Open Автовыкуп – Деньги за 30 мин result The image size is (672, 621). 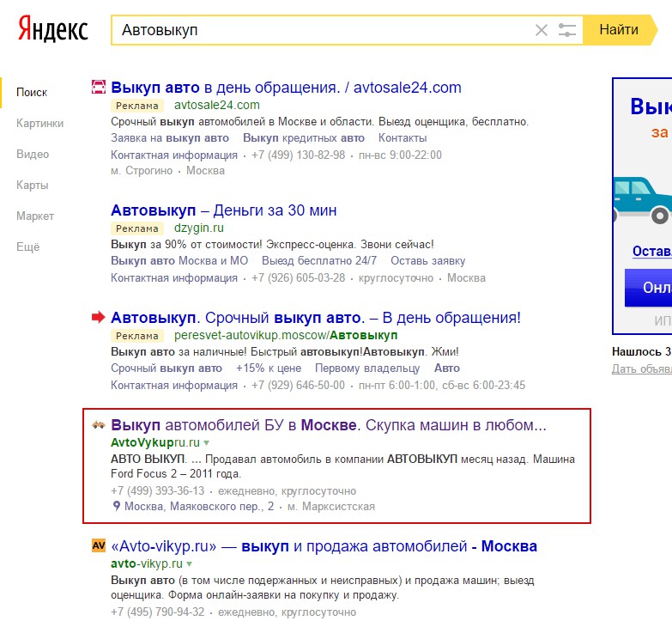(x=224, y=210)
